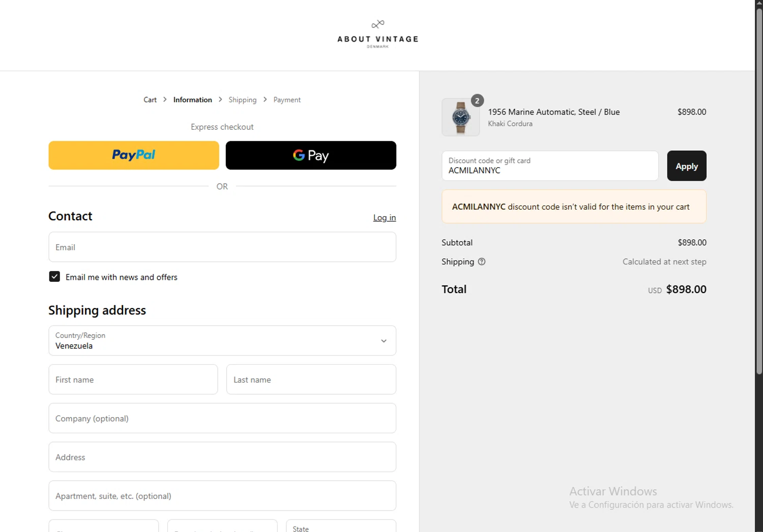Image resolution: width=763 pixels, height=532 pixels.
Task: Focus the Email input field
Action: click(222, 247)
